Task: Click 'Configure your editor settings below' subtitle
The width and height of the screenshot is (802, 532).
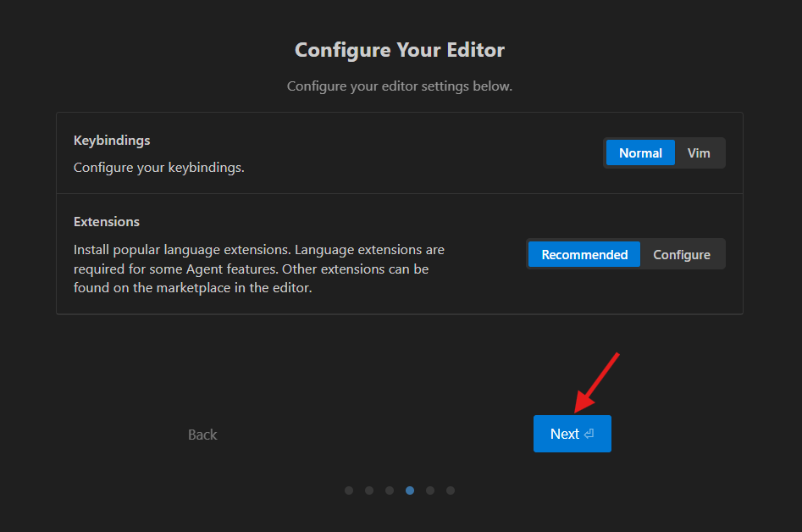Action: [400, 86]
